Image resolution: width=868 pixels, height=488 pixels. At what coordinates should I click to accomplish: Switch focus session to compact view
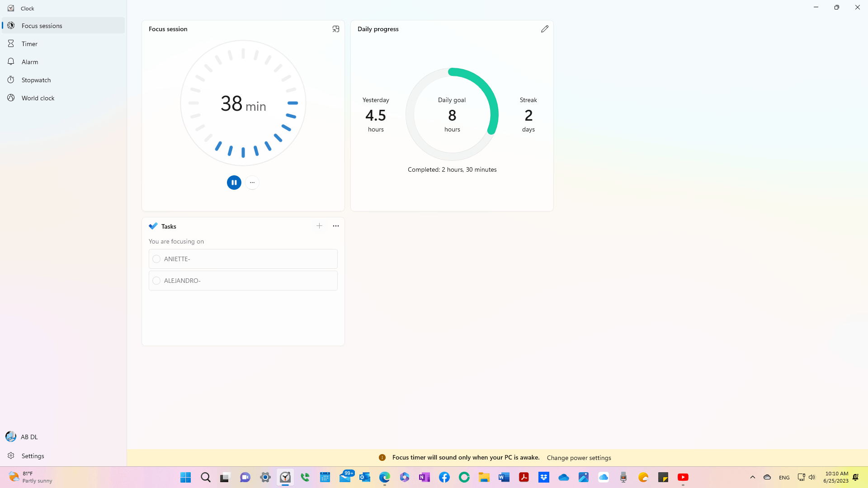pos(335,29)
